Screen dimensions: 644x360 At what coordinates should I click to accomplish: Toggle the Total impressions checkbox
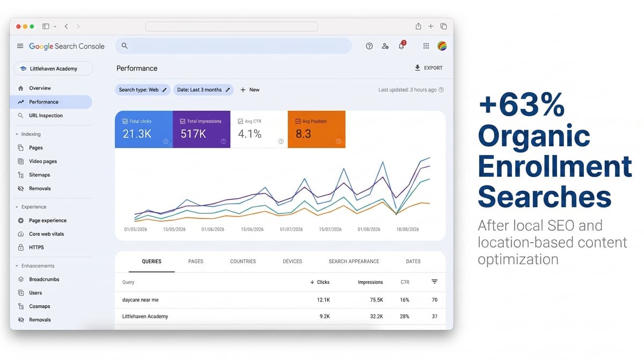[x=183, y=121]
